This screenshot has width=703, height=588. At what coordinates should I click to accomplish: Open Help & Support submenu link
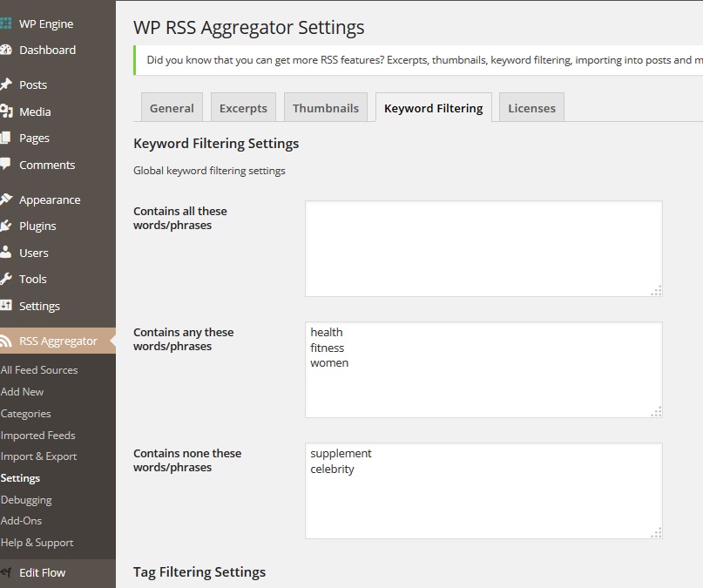click(37, 543)
